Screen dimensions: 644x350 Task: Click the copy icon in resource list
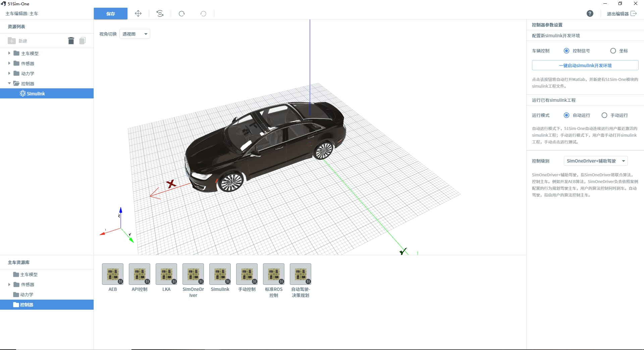[x=83, y=41]
